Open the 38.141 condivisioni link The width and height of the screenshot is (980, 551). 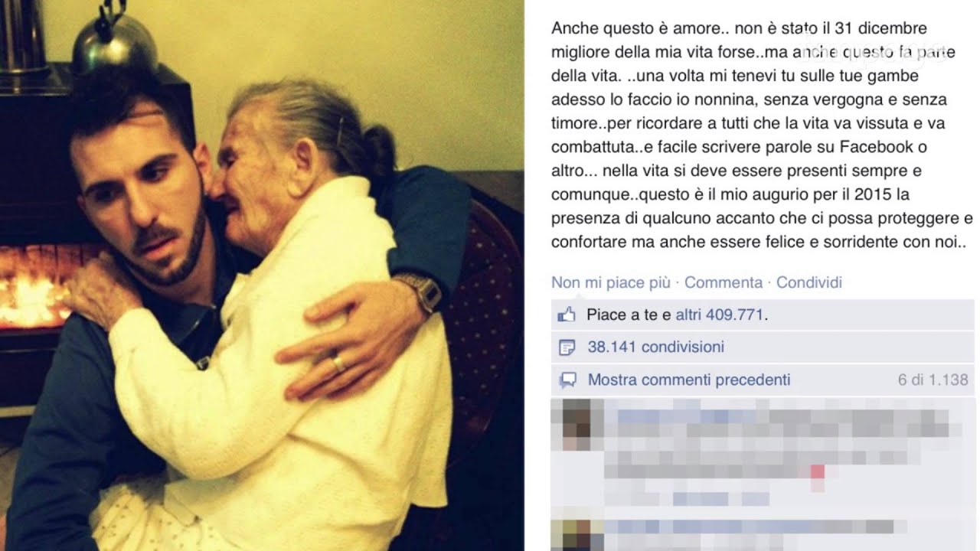pyautogui.click(x=656, y=347)
